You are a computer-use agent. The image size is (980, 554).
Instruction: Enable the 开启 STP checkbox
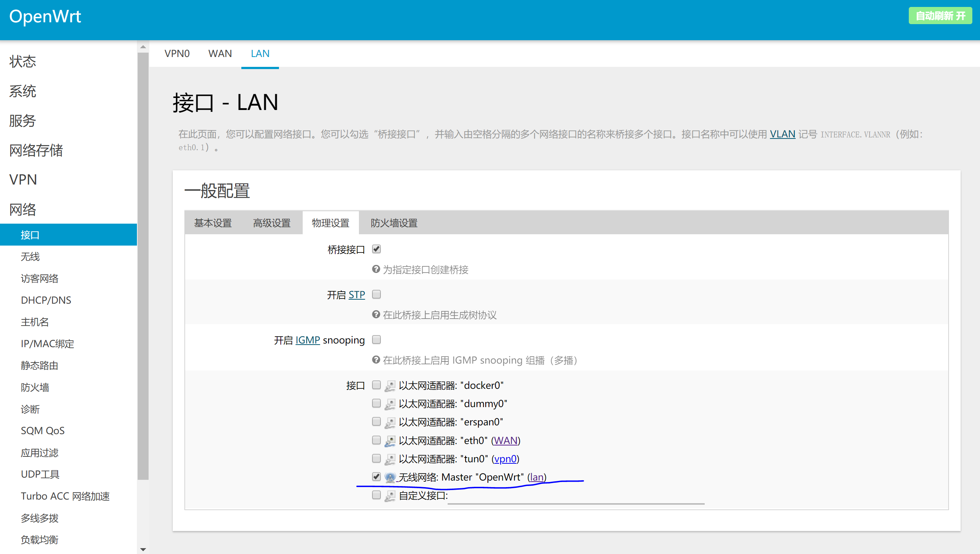tap(376, 294)
